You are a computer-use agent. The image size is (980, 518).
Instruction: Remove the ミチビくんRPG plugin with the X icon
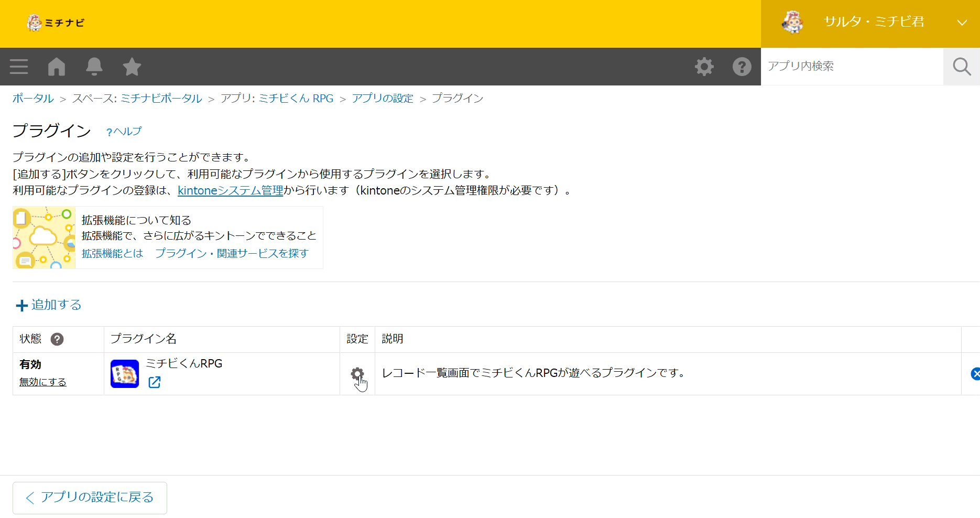[975, 374]
